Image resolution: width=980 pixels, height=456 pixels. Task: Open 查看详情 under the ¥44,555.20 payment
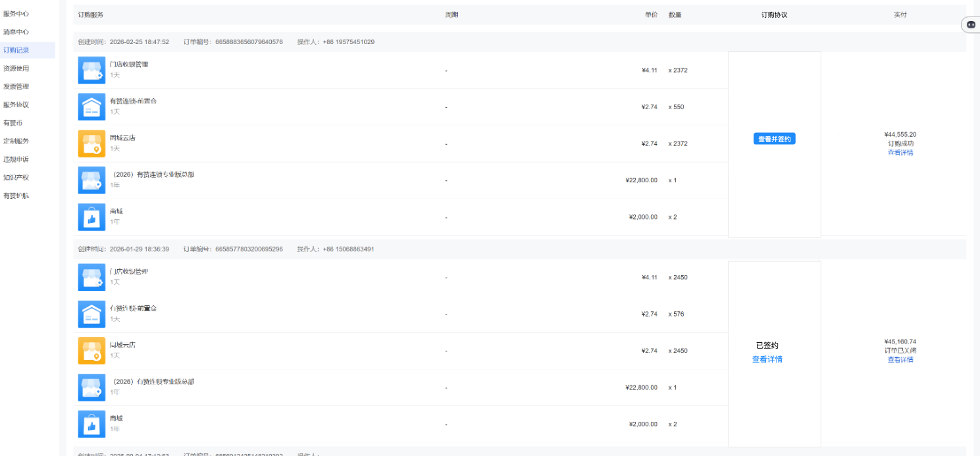click(900, 153)
